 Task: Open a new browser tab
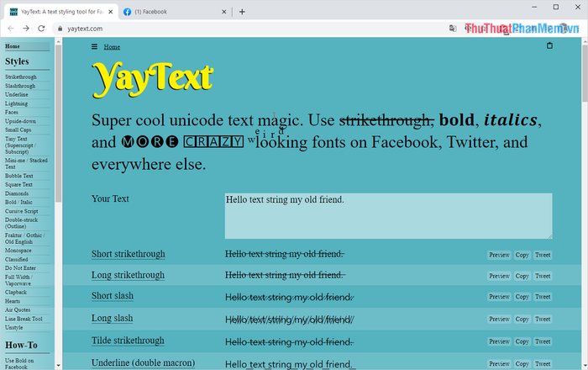click(x=242, y=12)
